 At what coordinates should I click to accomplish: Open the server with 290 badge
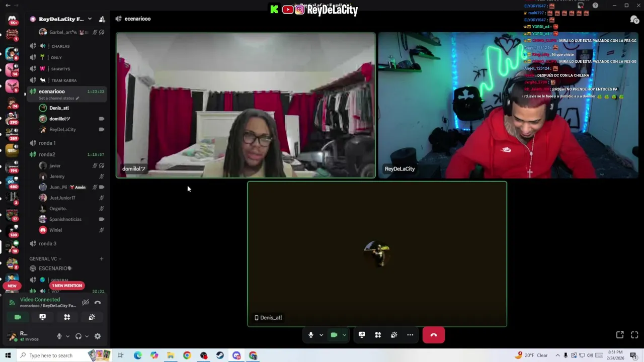coord(12,118)
